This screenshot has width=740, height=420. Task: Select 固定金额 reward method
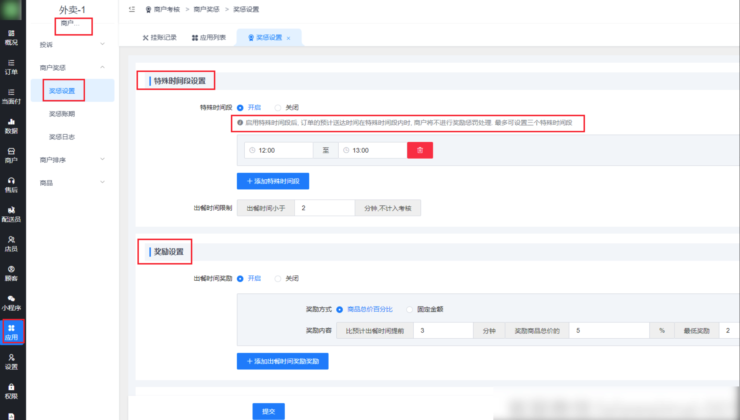[x=409, y=310]
